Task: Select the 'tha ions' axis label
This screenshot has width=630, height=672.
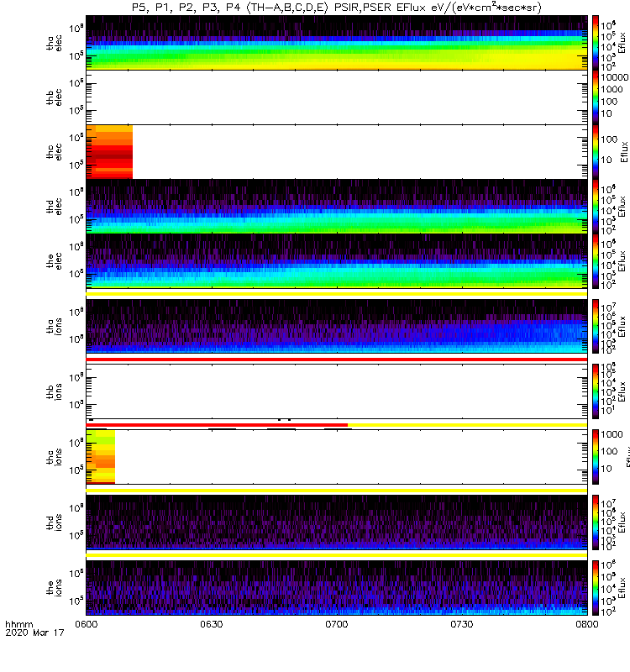Action: [x=54, y=326]
